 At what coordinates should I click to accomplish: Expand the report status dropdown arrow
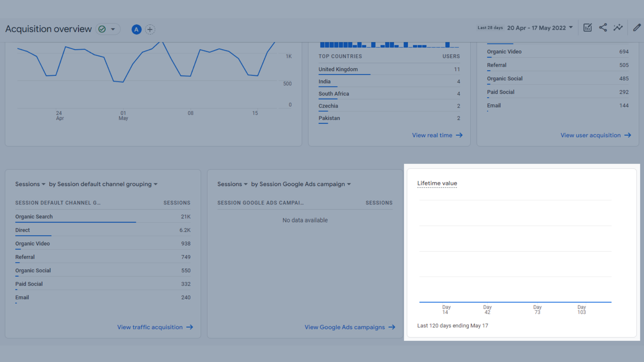(x=113, y=29)
